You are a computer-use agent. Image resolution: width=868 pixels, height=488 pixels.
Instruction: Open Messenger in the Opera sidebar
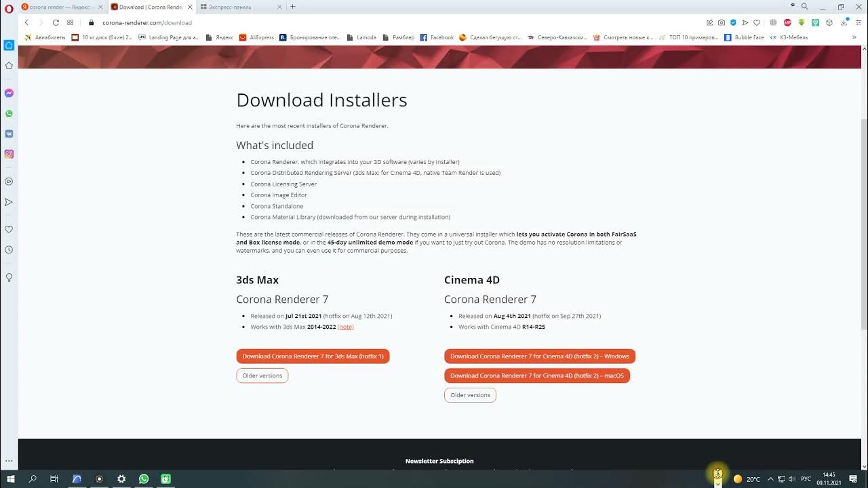click(9, 93)
